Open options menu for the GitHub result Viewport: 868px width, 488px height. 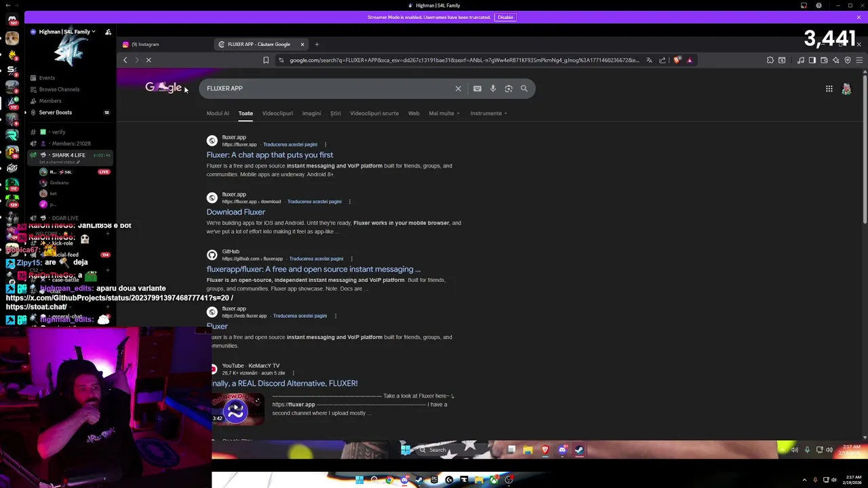tap(351, 259)
